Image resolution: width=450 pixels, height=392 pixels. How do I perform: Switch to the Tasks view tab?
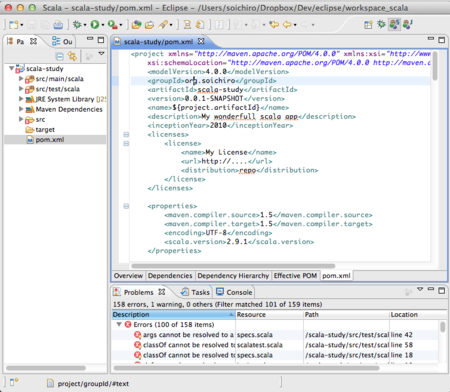coord(195,292)
